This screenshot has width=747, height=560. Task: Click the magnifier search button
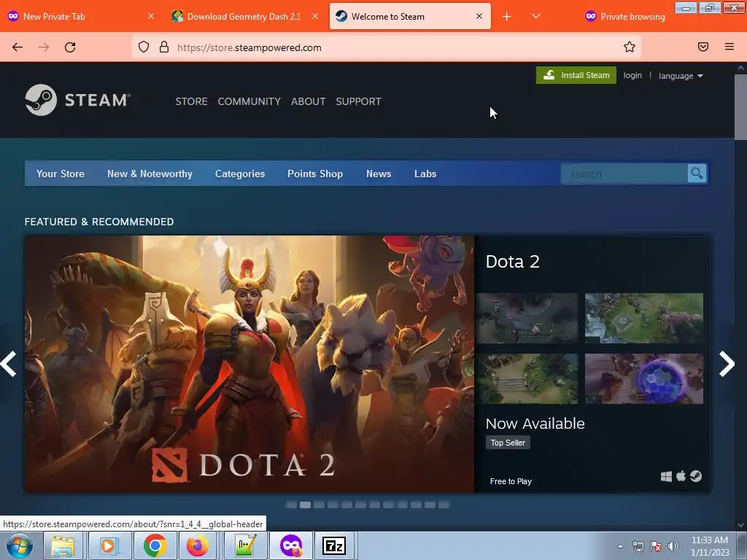[697, 174]
